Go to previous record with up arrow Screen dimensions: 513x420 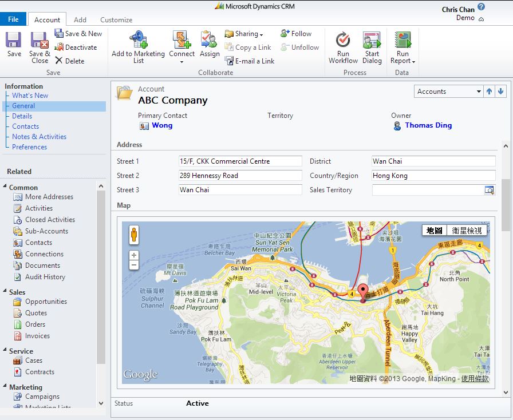(489, 91)
